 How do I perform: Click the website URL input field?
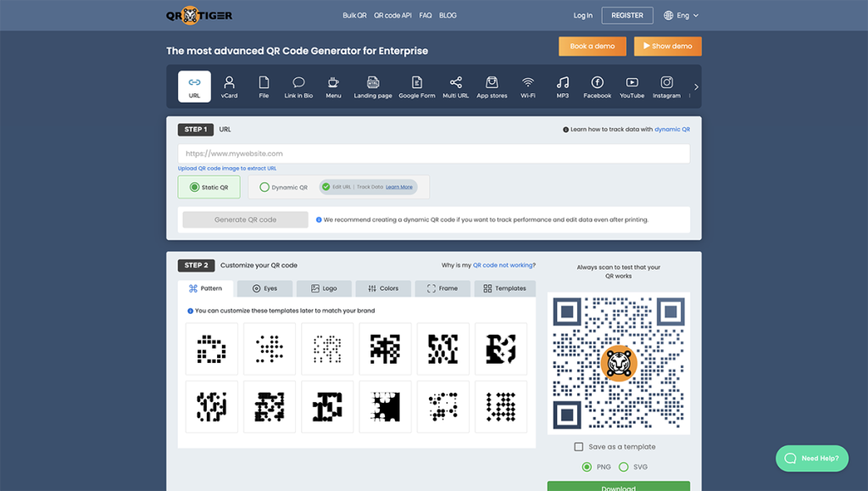434,153
